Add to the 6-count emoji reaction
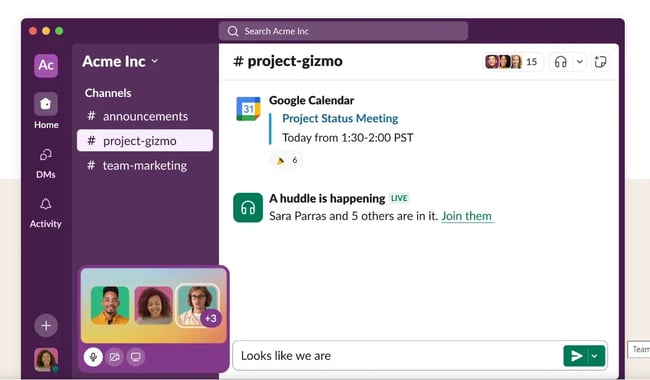650x380 pixels. pyautogui.click(x=287, y=160)
